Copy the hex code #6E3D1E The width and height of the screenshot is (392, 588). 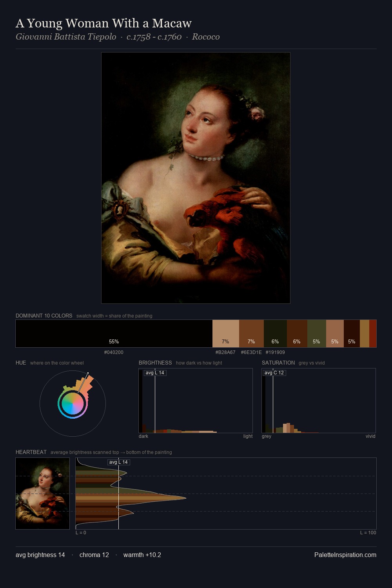coord(251,352)
